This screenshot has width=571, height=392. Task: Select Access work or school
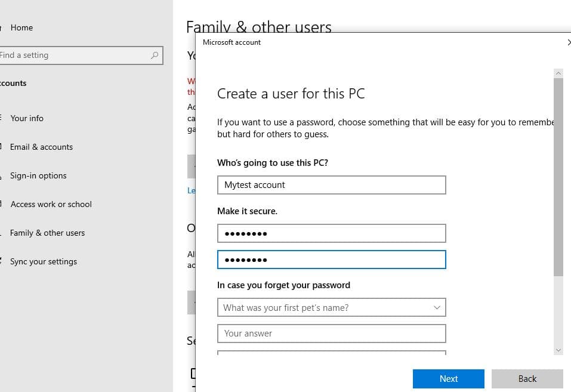tap(51, 204)
